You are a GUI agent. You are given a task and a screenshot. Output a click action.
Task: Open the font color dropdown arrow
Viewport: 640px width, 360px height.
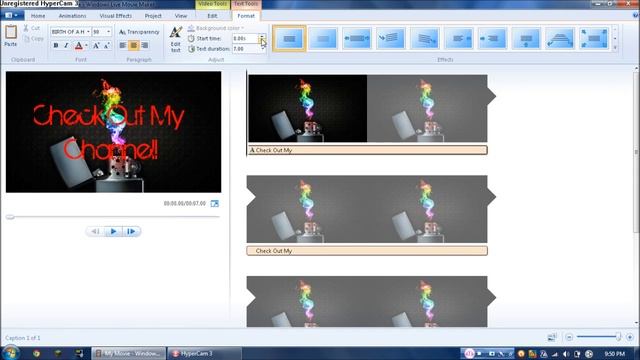(x=86, y=45)
